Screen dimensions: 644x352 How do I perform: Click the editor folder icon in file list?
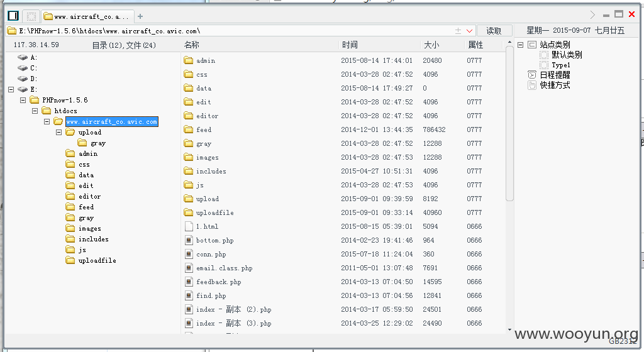point(189,116)
